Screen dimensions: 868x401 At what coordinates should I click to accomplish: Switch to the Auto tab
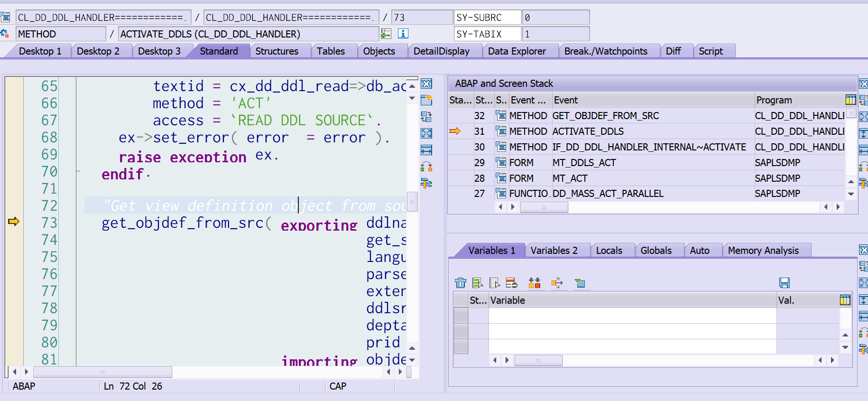tap(700, 251)
